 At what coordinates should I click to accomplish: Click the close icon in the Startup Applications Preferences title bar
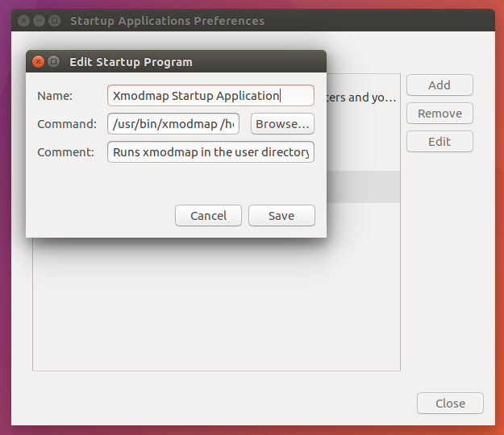point(23,21)
